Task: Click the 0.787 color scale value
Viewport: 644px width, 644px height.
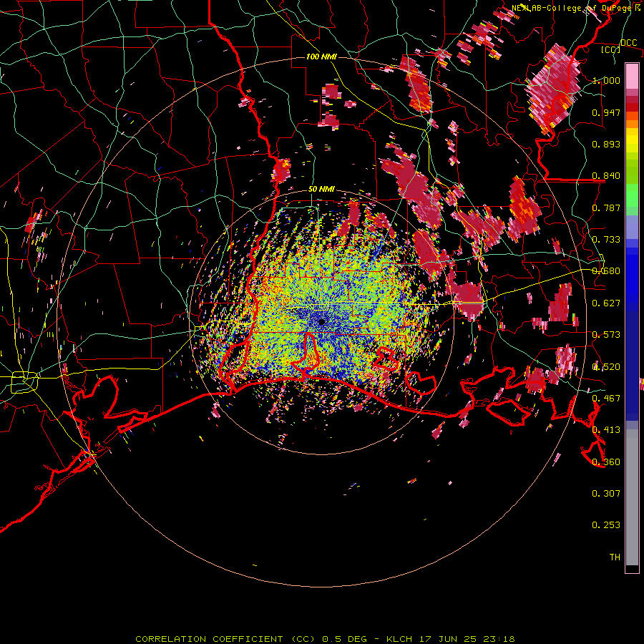Action: tap(606, 208)
